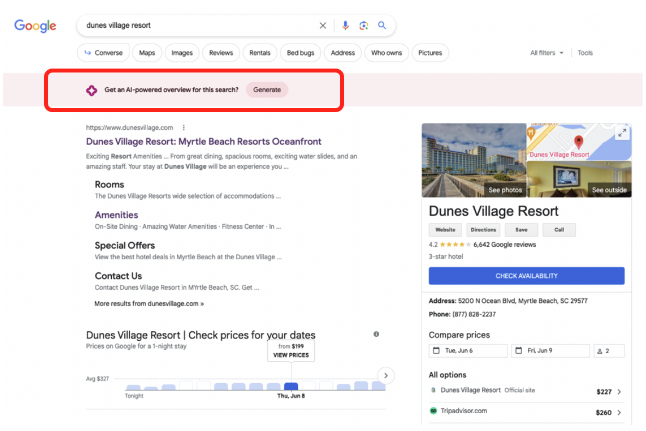
Task: Open the Contact Us sitelink
Action: click(118, 276)
